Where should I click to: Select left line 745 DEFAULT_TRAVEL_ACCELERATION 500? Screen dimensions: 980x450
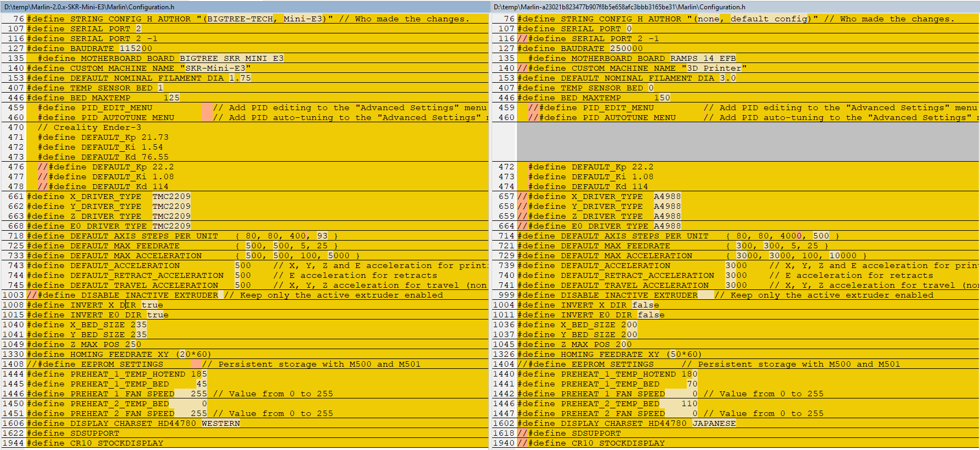(x=244, y=286)
